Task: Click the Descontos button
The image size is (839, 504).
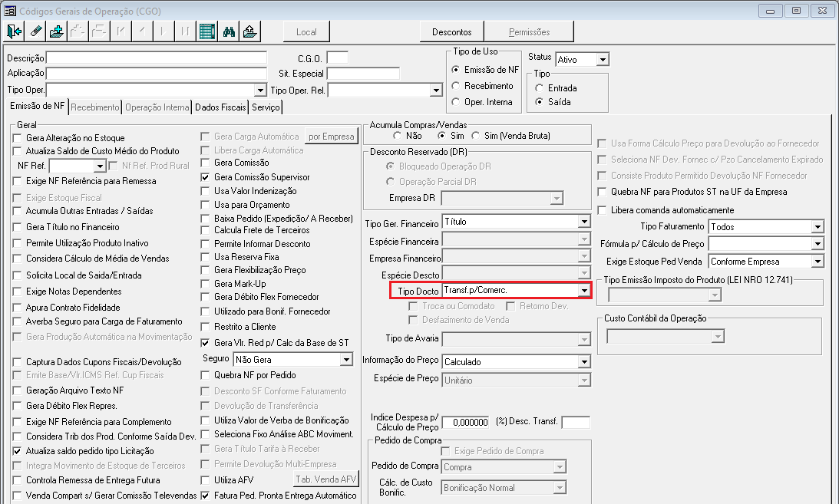Action: tap(452, 32)
